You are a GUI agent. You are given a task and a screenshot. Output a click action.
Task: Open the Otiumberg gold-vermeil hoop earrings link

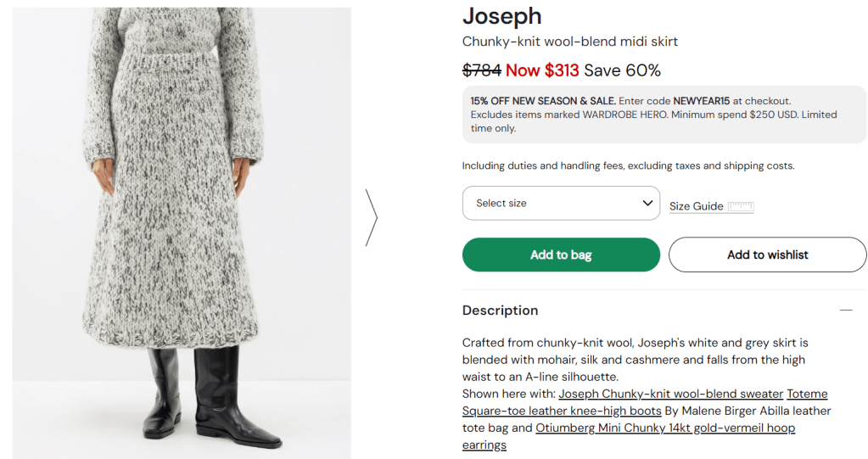(664, 428)
